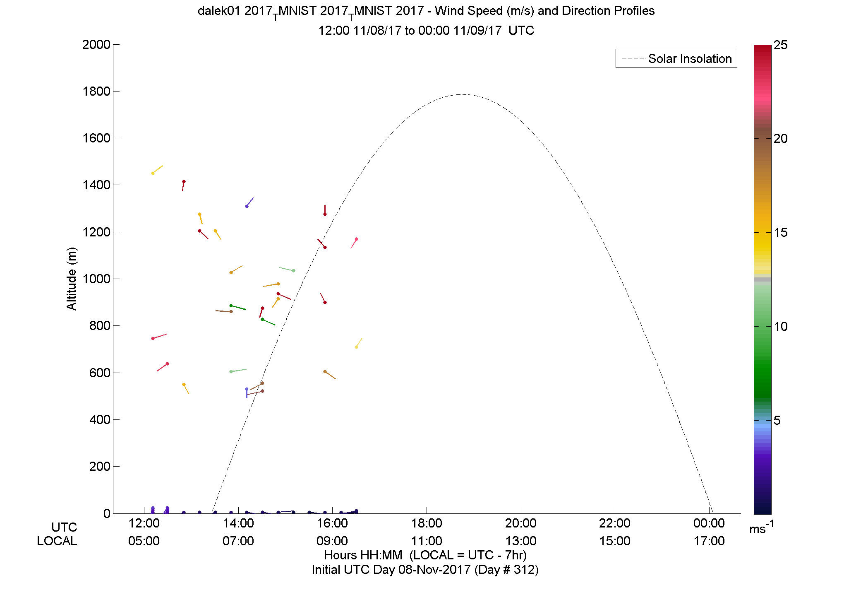The image size is (868, 590).
Task: Click the 09:00 local time label
Action: coord(332,541)
